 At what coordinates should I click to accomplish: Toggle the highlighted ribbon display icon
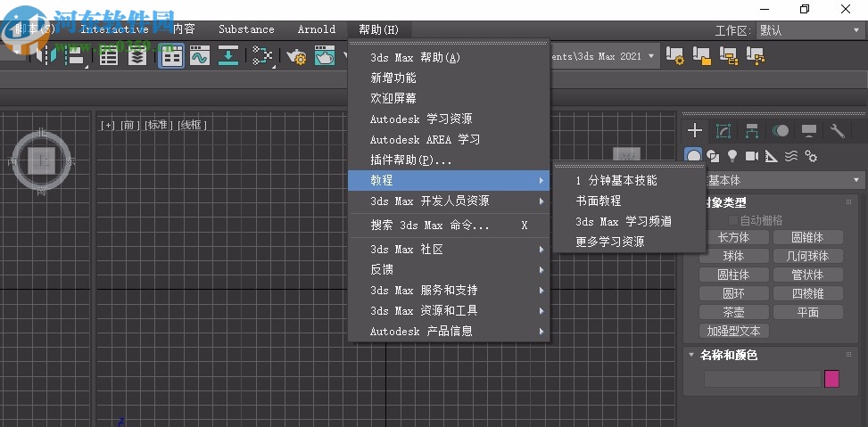coord(171,56)
